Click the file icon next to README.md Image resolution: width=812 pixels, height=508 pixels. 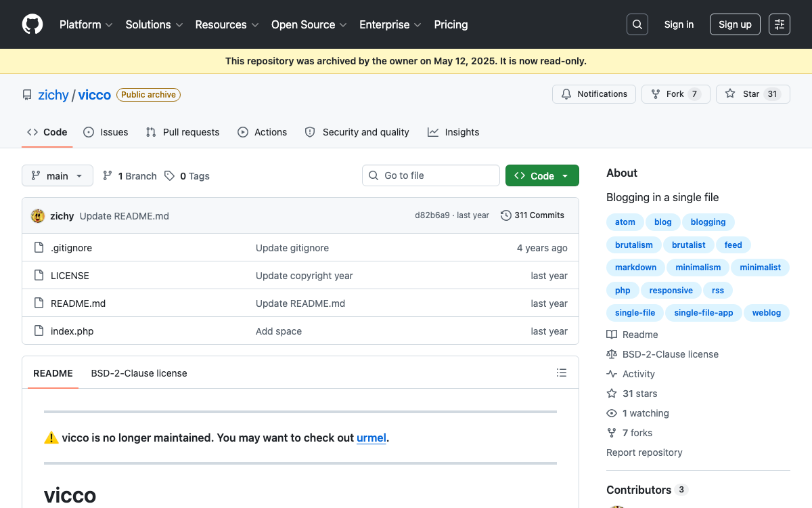click(39, 303)
